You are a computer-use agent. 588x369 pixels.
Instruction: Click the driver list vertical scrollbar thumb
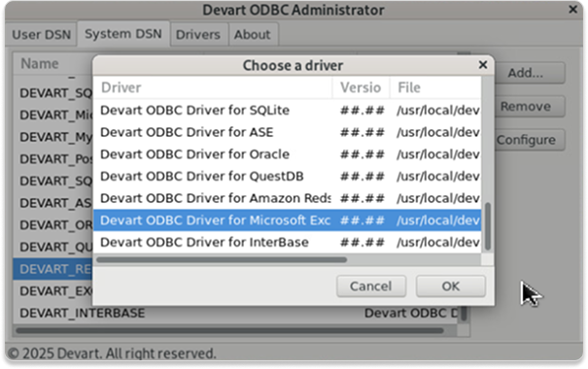click(488, 226)
